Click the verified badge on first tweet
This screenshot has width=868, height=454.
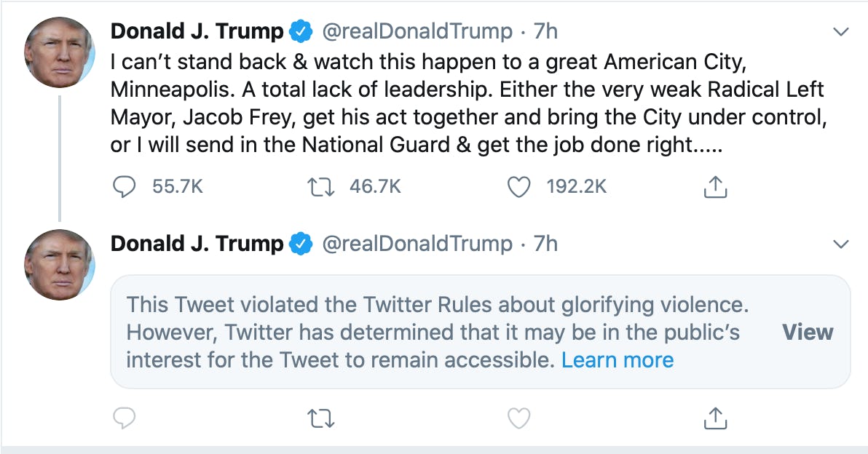click(x=301, y=32)
